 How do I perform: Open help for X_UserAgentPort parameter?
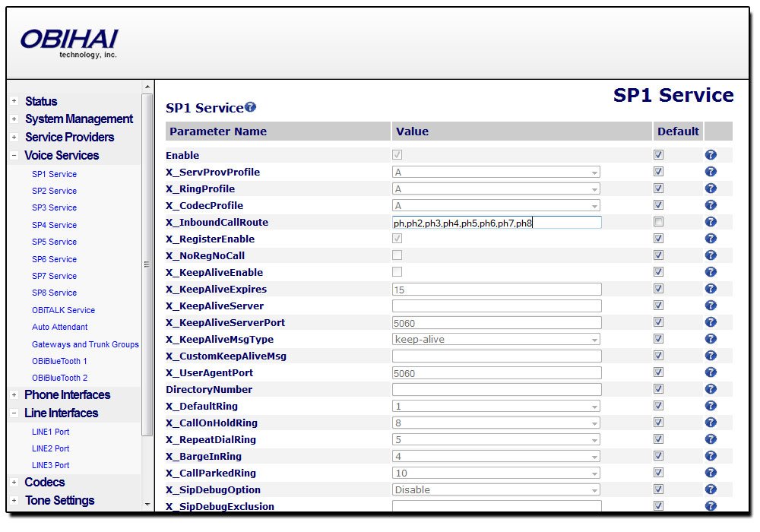711,372
